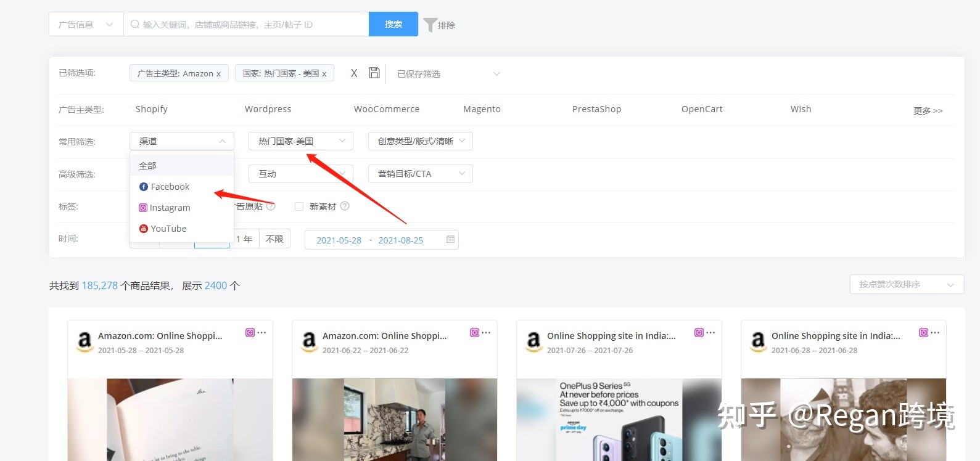Expand the 热门国家-美国 country dropdown
Screen dimensions: 980x461
300,141
